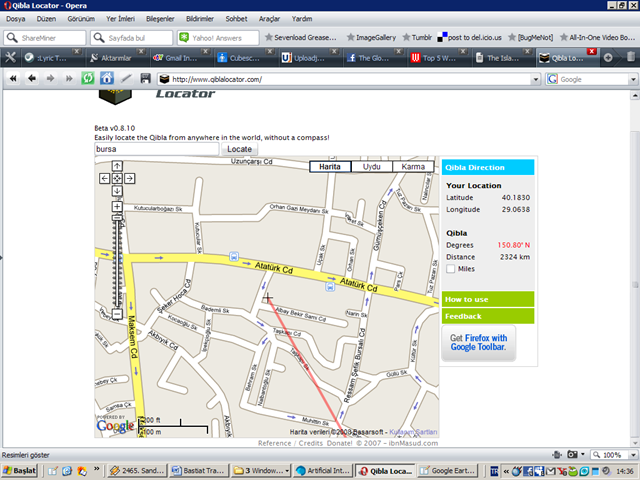Click the Sayfada bul magnifier icon

tap(99, 38)
